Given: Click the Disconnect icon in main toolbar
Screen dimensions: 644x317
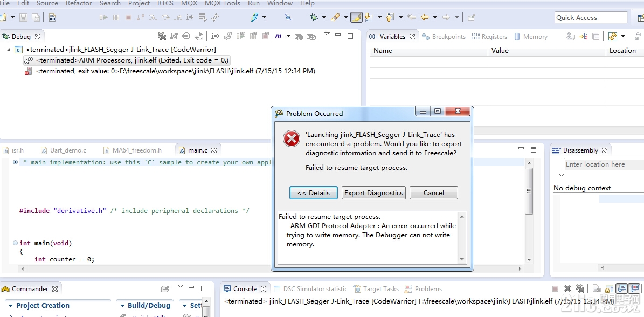Looking at the screenshot, I should [141, 18].
